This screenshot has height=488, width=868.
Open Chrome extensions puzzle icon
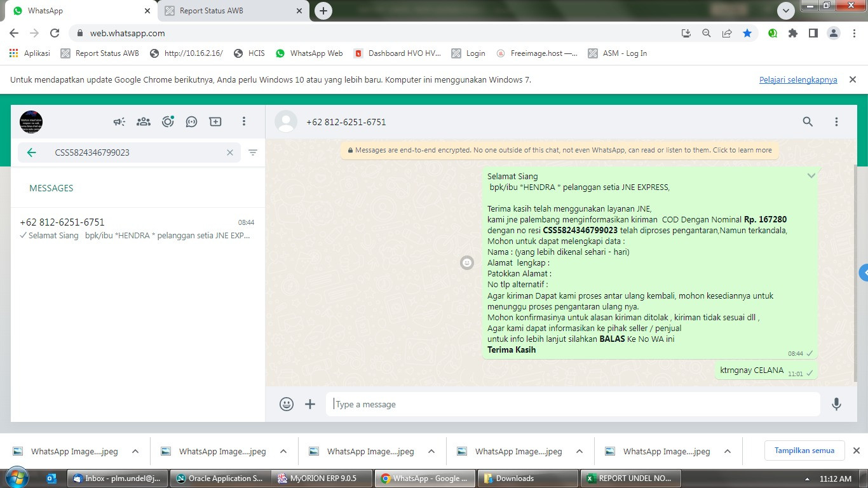pyautogui.click(x=793, y=33)
